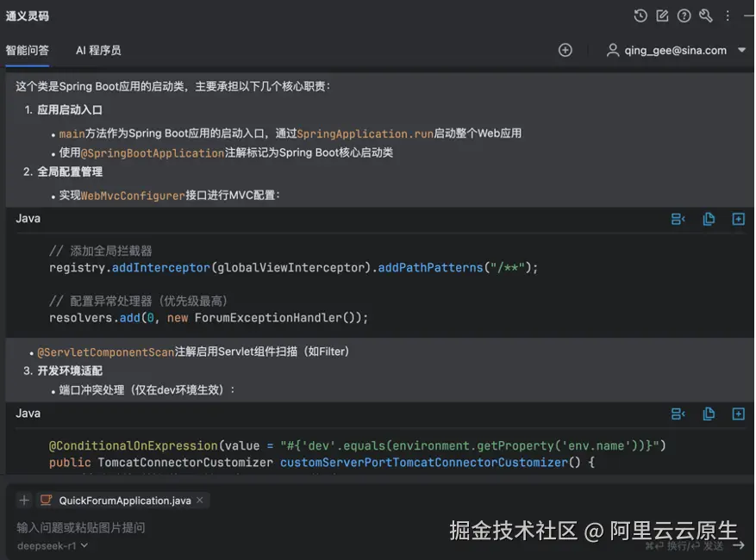Click the 全局配置管理 heading

[x=70, y=172]
